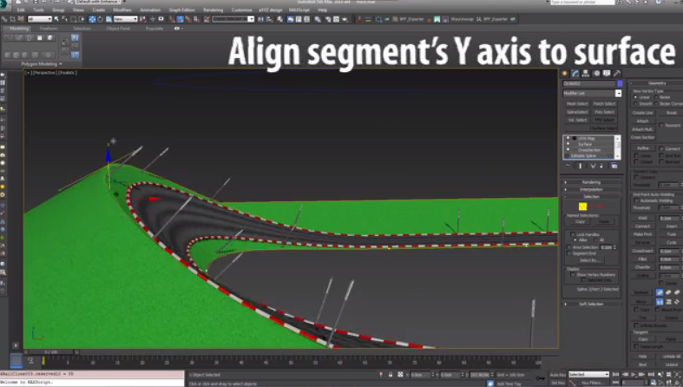Open reference coordinate system View dropdown
This screenshot has height=387, width=683.
[x=125, y=19]
